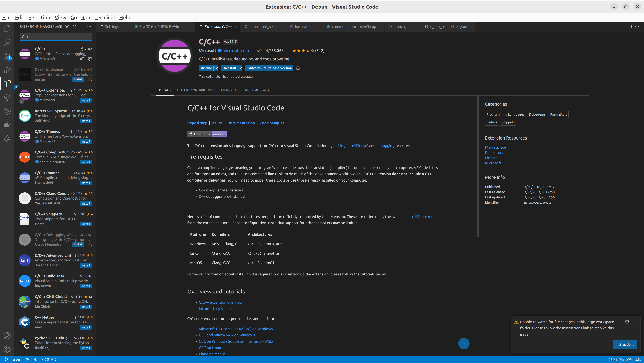The height and width of the screenshot is (363, 644).
Task: Open the Documentation link
Action: pos(241,123)
